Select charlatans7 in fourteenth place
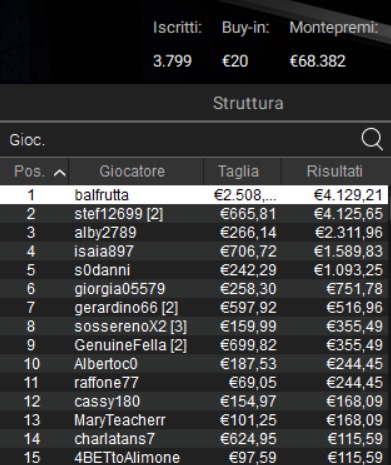The height and width of the screenshot is (465, 391). point(194,439)
